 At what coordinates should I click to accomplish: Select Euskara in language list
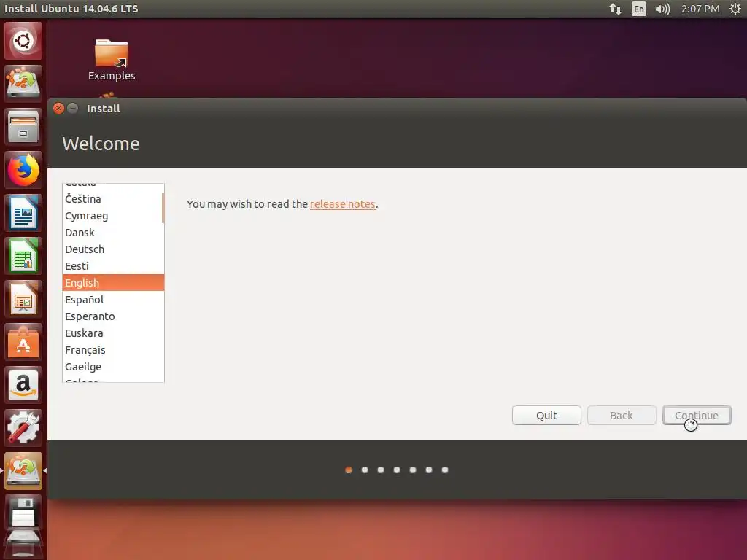tap(112, 332)
